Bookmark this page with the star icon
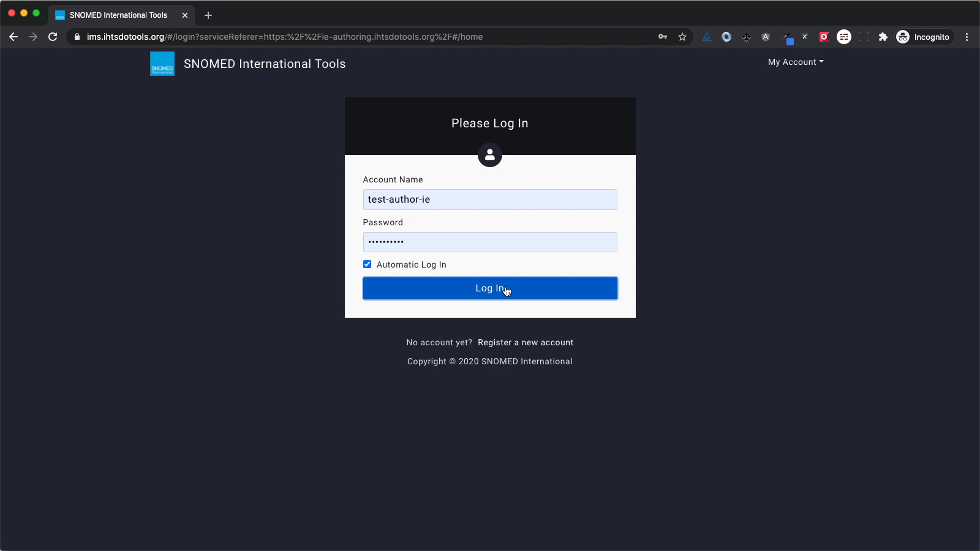The width and height of the screenshot is (980, 551). click(682, 37)
